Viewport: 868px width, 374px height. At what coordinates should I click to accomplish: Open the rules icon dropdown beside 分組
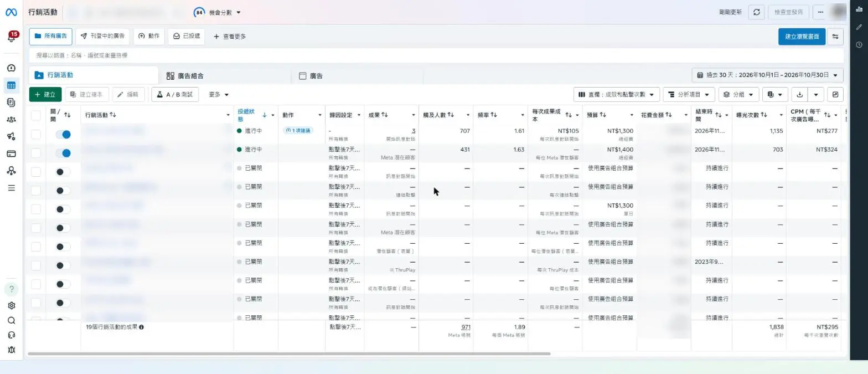775,95
